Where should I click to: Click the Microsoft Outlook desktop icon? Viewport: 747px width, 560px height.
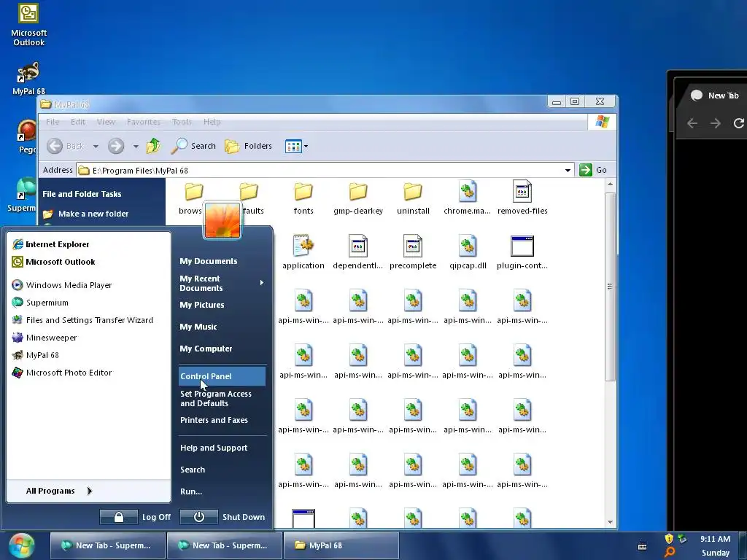pyautogui.click(x=28, y=25)
